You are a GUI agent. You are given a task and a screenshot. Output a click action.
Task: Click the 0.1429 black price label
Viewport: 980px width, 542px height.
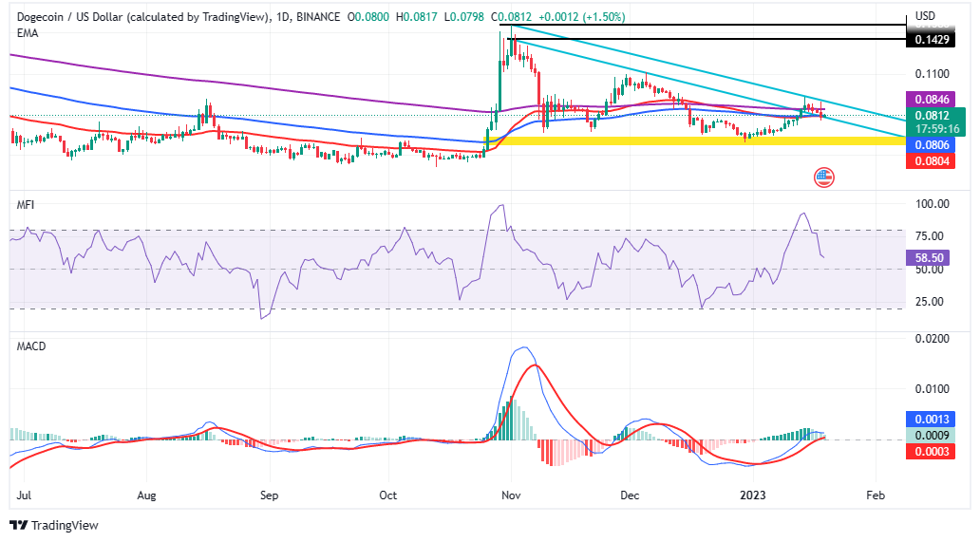pyautogui.click(x=930, y=39)
